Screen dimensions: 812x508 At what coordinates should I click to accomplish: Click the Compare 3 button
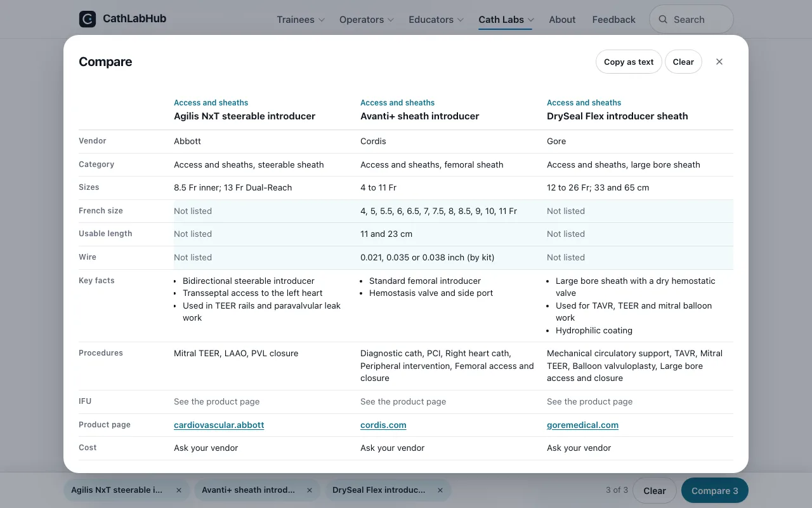715,490
